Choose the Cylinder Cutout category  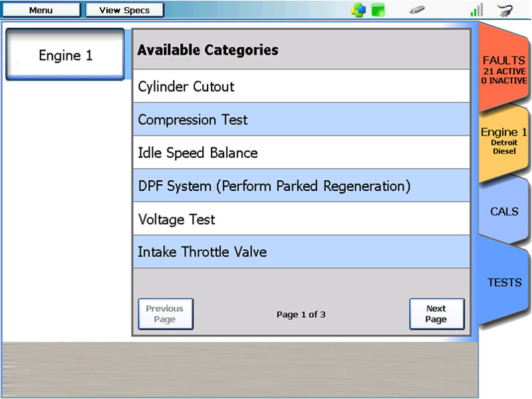[301, 86]
